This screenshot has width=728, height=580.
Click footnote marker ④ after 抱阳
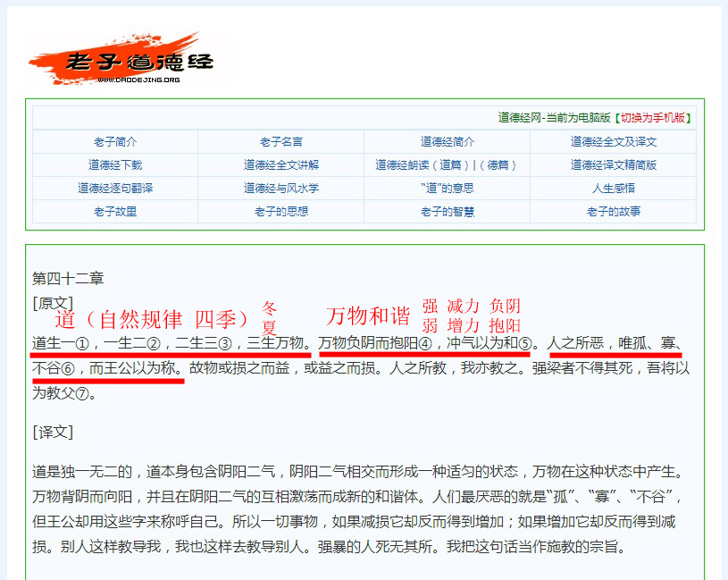[425, 344]
